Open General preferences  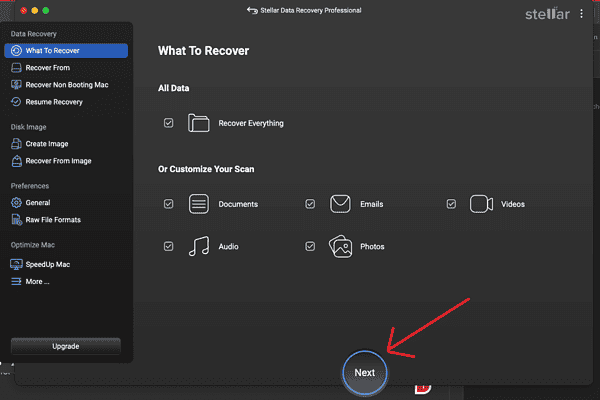point(38,203)
